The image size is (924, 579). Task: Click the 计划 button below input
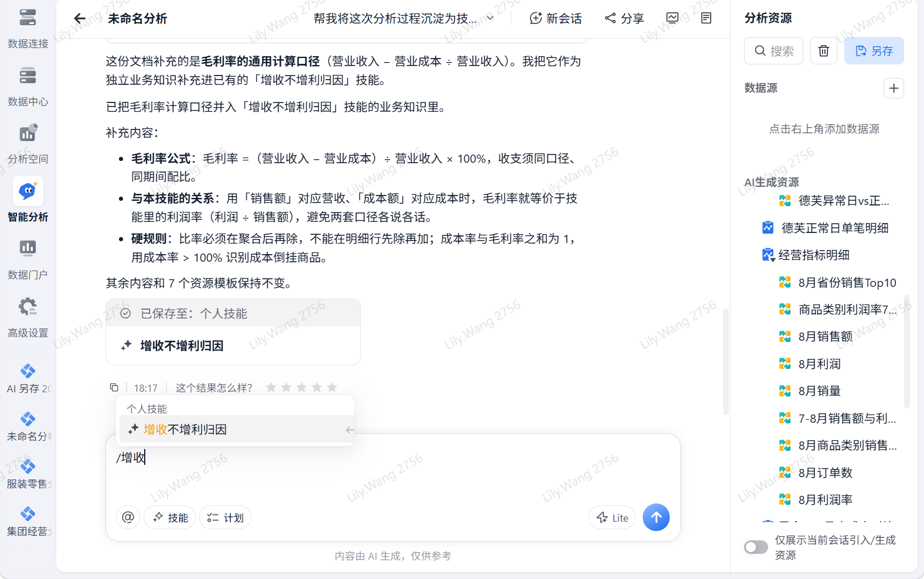point(225,518)
